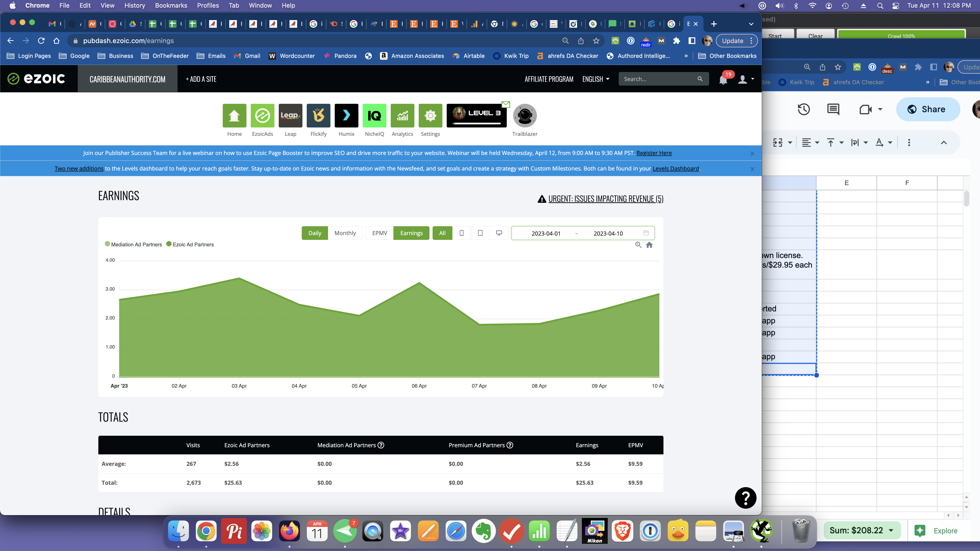Open Brave browser from the Dock
Viewport: 980px width, 551px height.
[622, 531]
